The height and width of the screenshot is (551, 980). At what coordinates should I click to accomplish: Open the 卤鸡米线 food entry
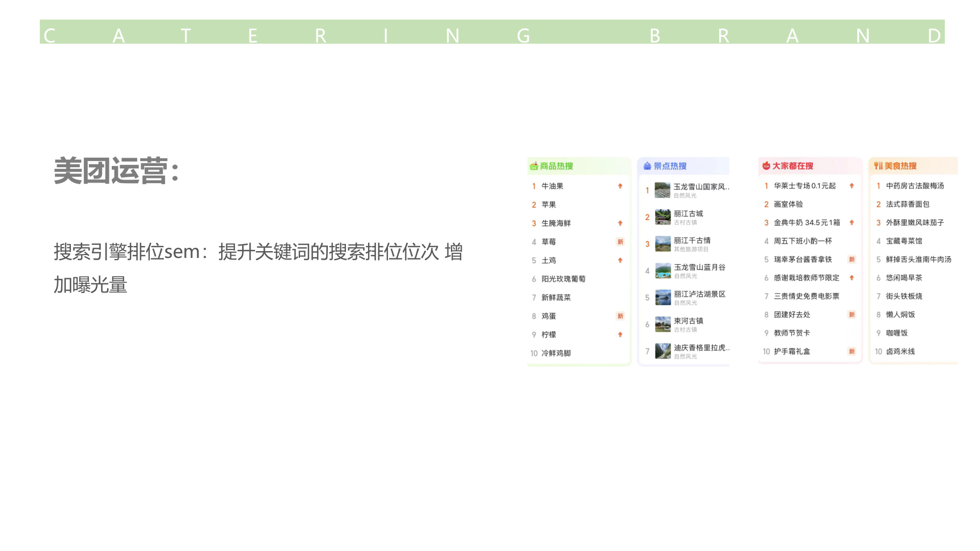click(901, 351)
